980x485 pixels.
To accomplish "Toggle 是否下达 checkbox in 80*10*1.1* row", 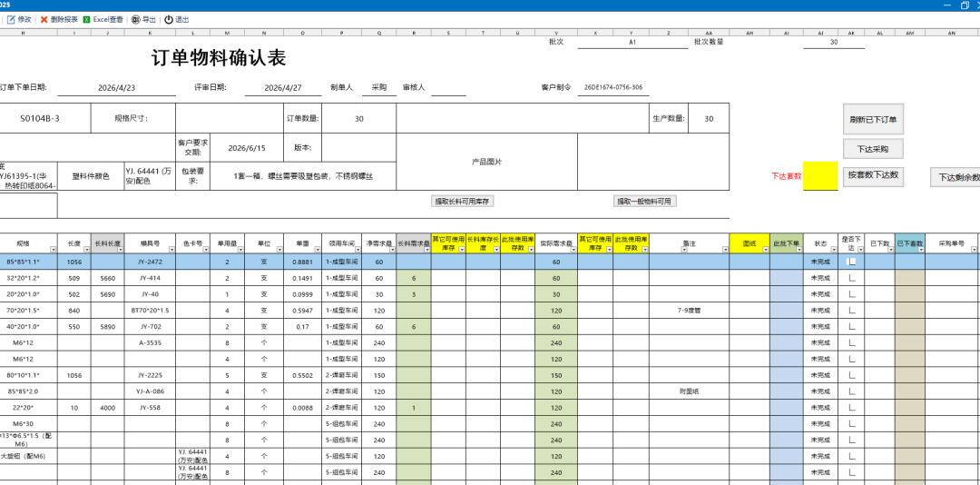I will (850, 375).
